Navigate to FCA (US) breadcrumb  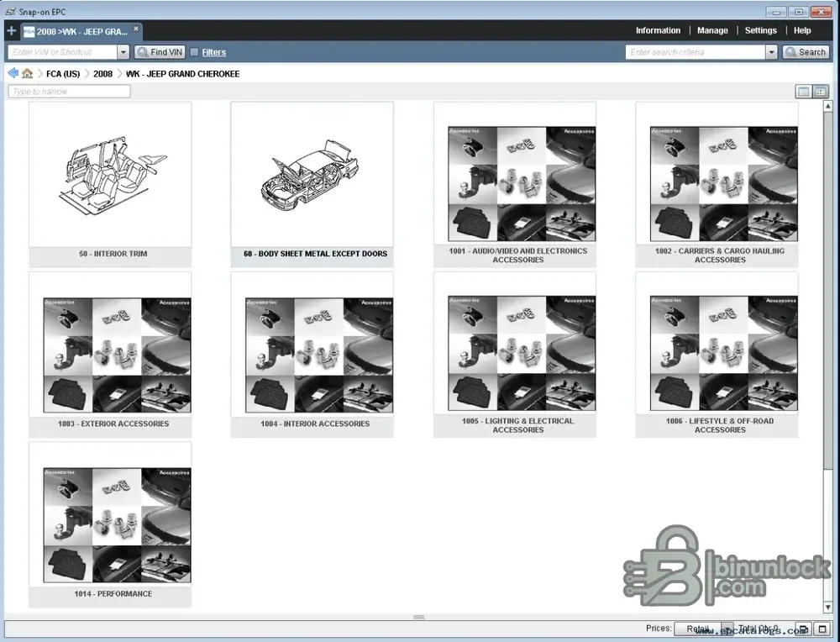pos(63,74)
